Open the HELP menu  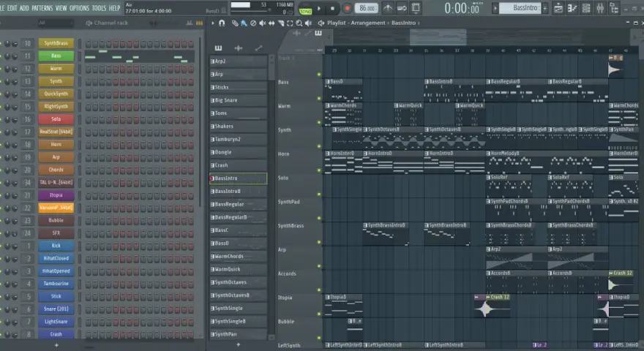pos(115,8)
